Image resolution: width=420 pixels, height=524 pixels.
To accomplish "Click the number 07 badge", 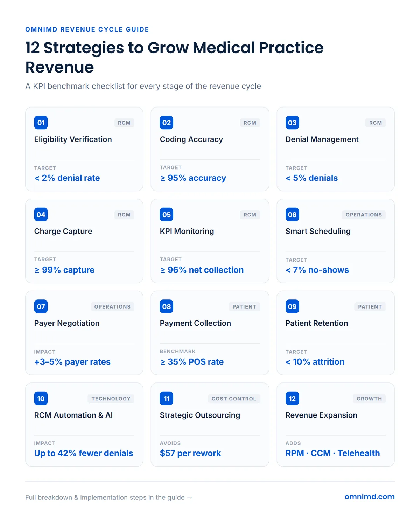I will pyautogui.click(x=41, y=306).
